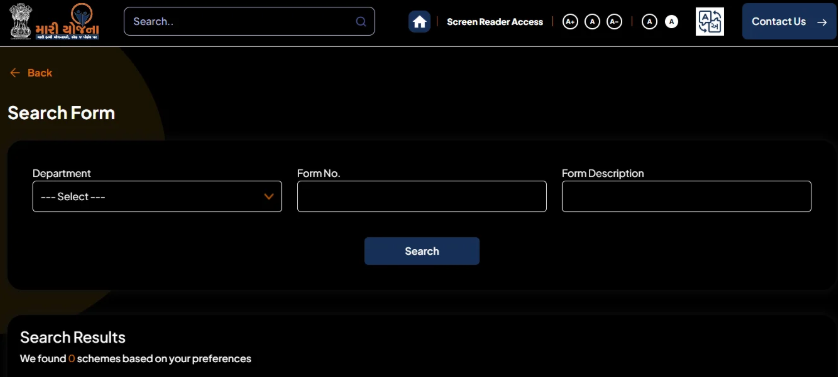The height and width of the screenshot is (377, 838).
Task: Change language with translate icon
Action: tap(710, 22)
